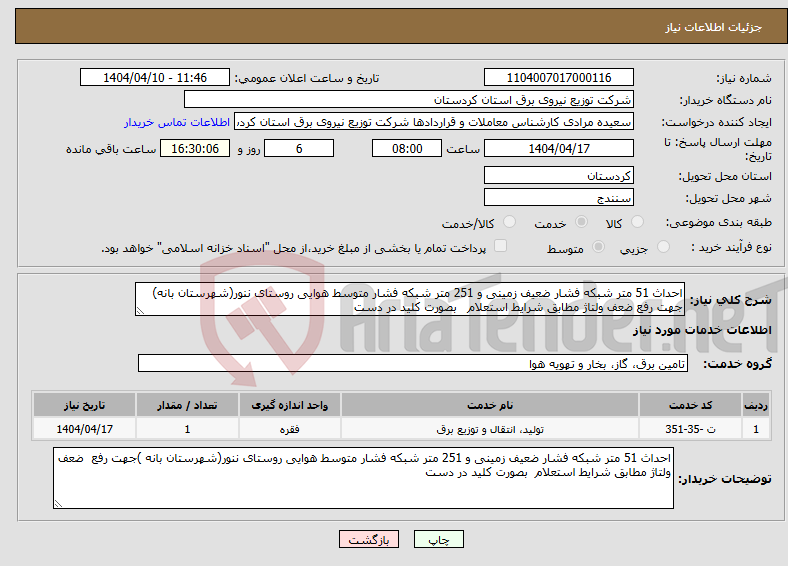788x566 pixels.
Task: Select the کالا/خدمت radio button
Action: (x=510, y=222)
